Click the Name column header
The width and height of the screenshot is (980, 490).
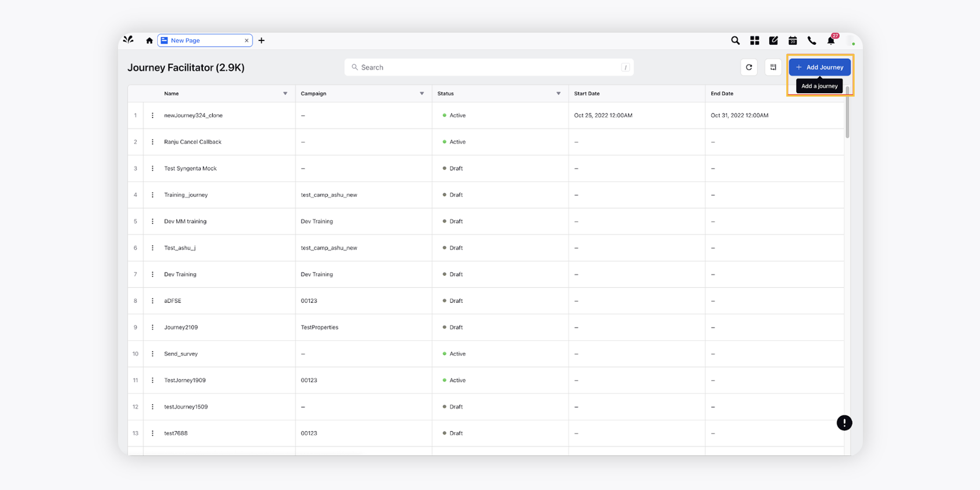click(x=171, y=93)
